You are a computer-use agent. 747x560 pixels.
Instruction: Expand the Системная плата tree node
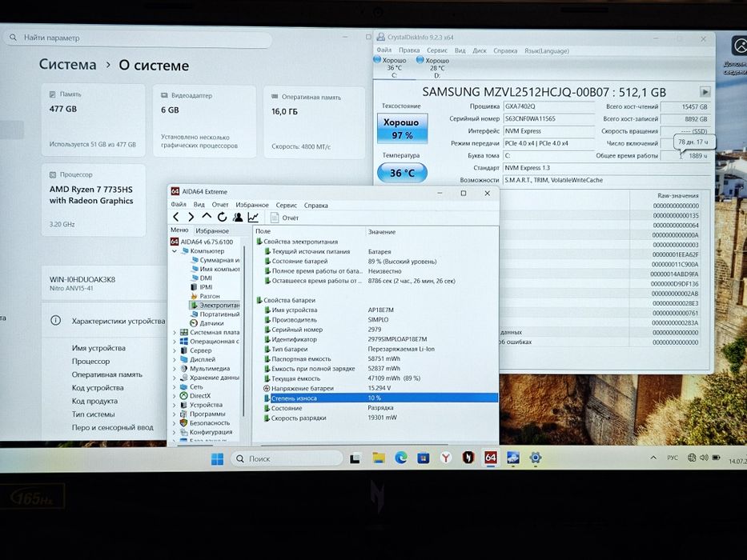(x=175, y=332)
